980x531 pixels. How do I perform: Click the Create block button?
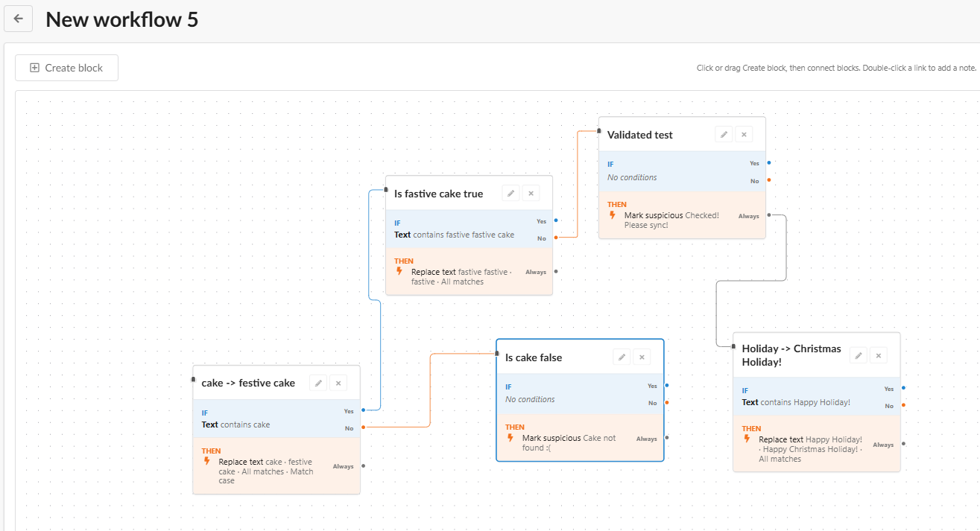(66, 68)
